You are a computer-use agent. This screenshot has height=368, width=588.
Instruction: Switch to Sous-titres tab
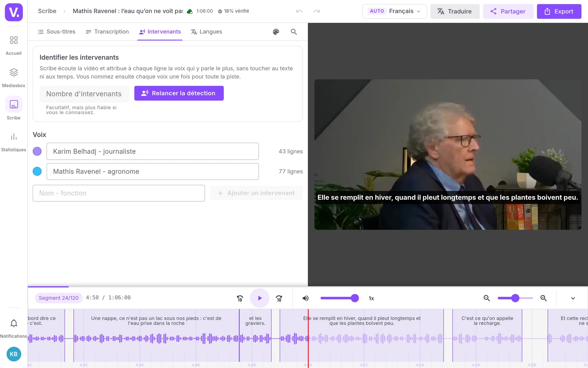click(57, 32)
